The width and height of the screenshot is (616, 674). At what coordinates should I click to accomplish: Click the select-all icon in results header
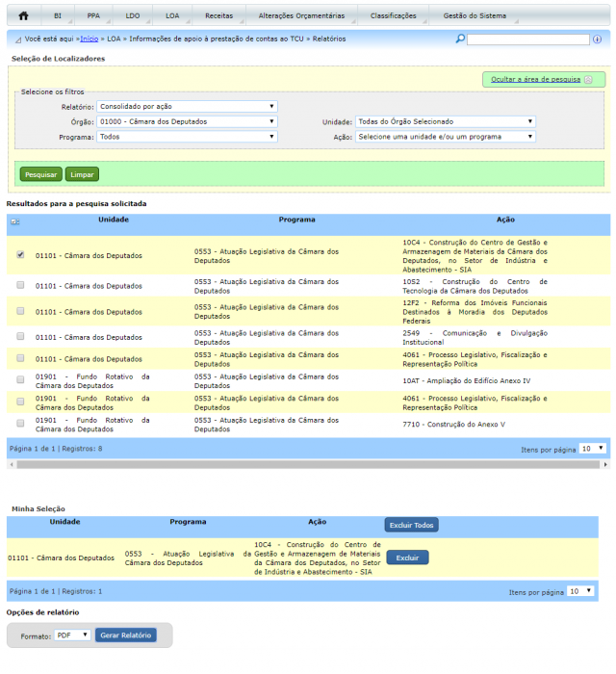(15, 221)
